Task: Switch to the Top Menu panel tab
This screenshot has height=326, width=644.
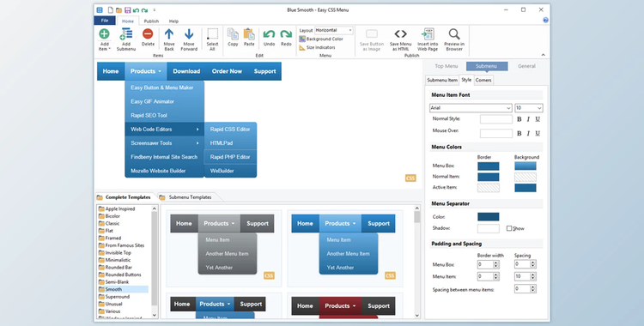Action: click(446, 66)
